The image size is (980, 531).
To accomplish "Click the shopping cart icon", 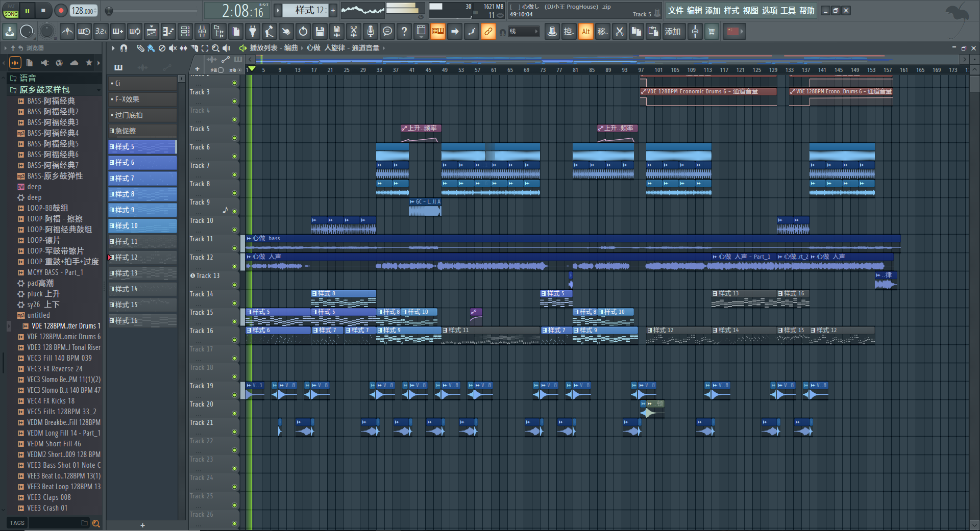I will (712, 32).
